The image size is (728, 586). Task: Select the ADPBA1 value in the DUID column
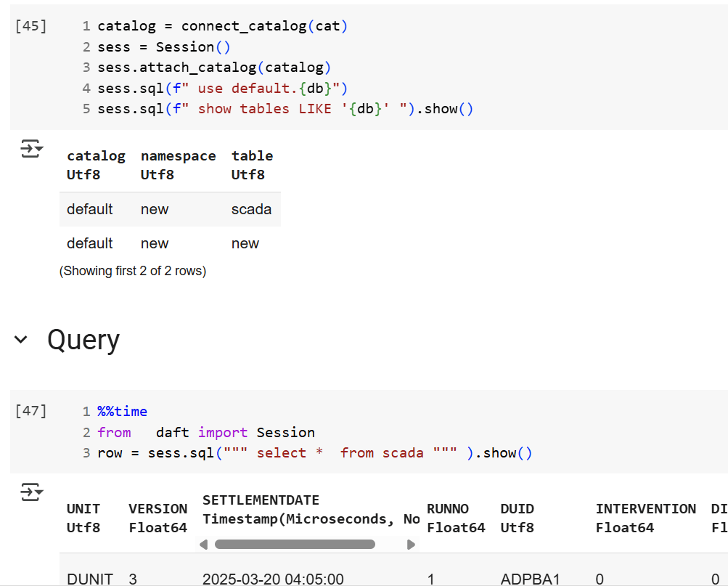coord(520,579)
